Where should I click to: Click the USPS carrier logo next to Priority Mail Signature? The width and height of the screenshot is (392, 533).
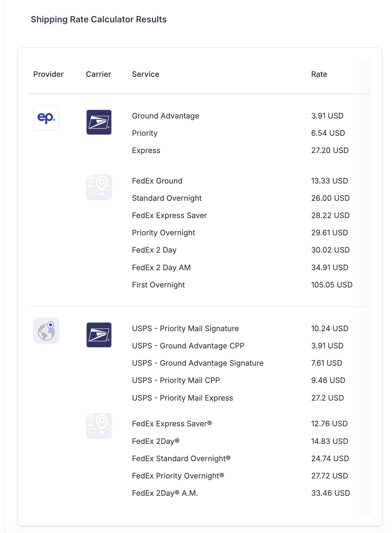click(99, 335)
